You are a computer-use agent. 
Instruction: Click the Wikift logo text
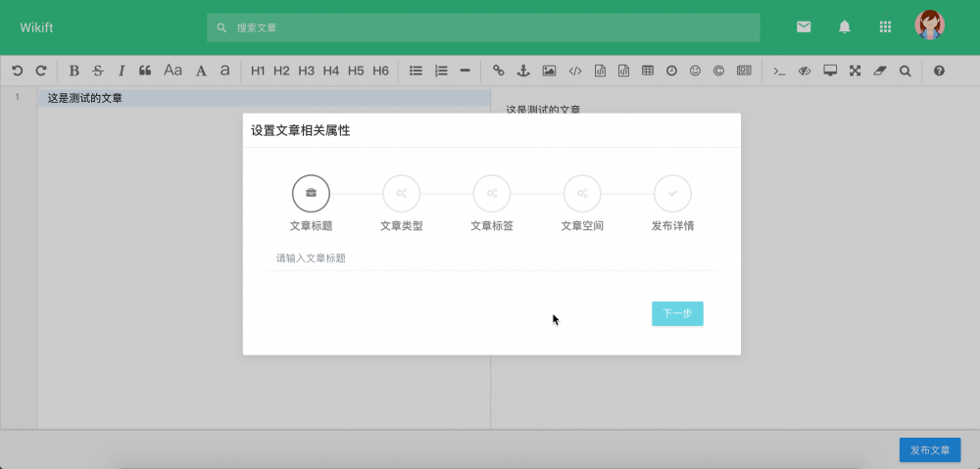tap(36, 27)
